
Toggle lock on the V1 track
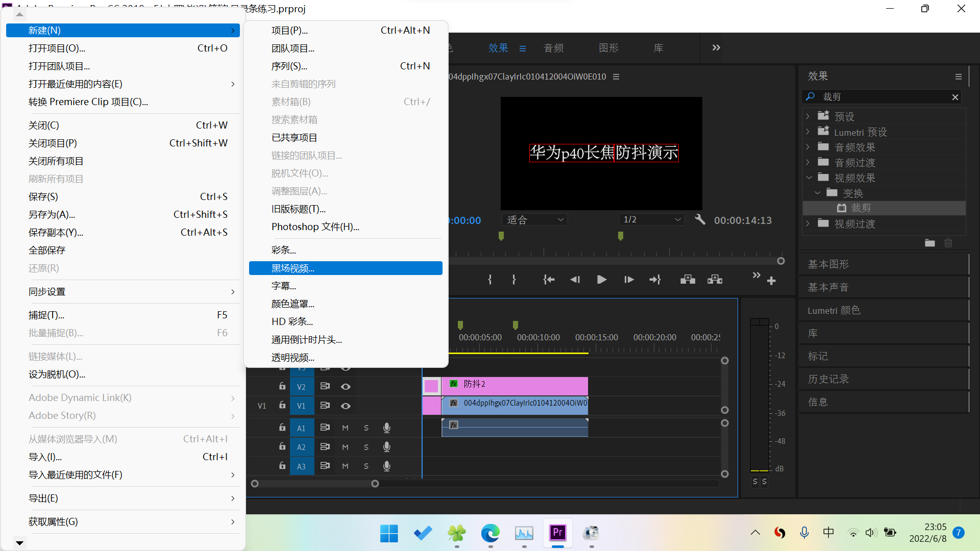[282, 405]
